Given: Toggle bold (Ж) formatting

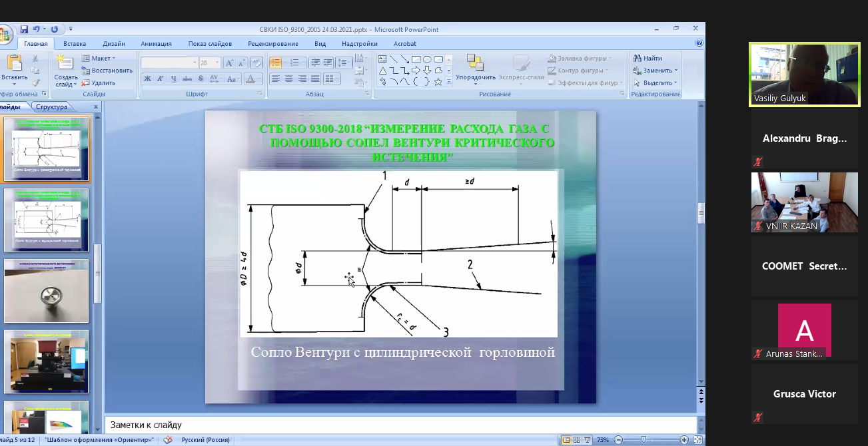Looking at the screenshot, I should pyautogui.click(x=147, y=79).
